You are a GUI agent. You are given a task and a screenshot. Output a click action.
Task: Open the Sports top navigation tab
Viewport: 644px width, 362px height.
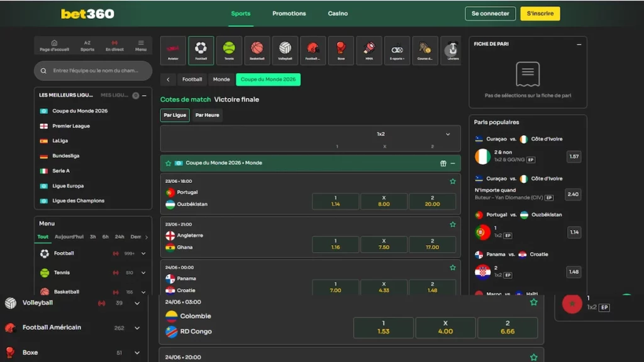[241, 14]
